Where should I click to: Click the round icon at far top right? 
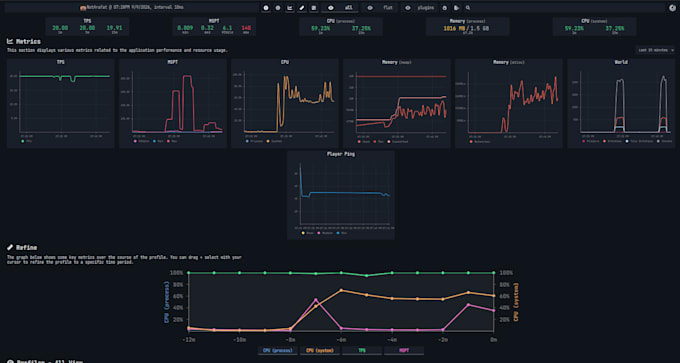click(x=673, y=8)
